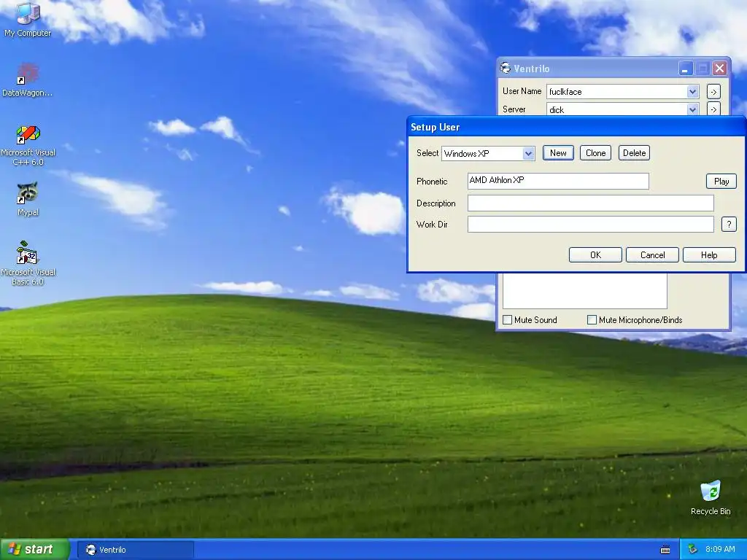Screen dimensions: 747x560
Task: Expand the Select dropdown showing Windows XP
Action: click(x=528, y=153)
